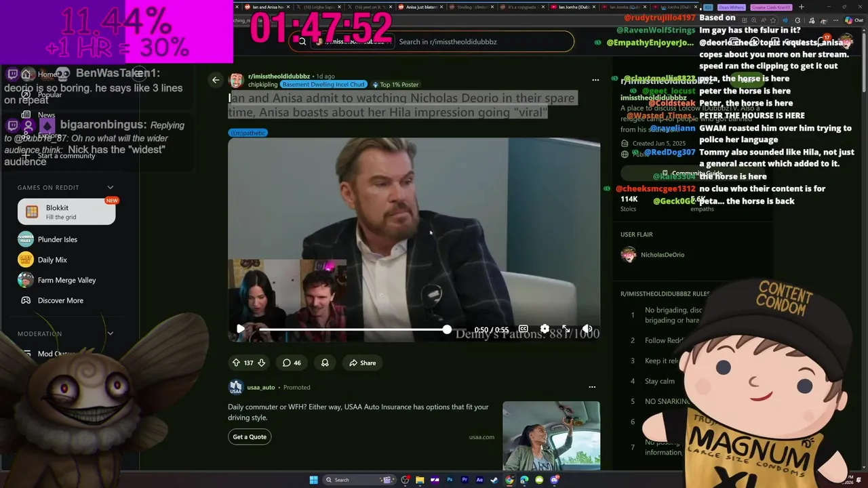Viewport: 868px width, 488px height.
Task: Open Steam from the taskbar
Action: click(494, 480)
